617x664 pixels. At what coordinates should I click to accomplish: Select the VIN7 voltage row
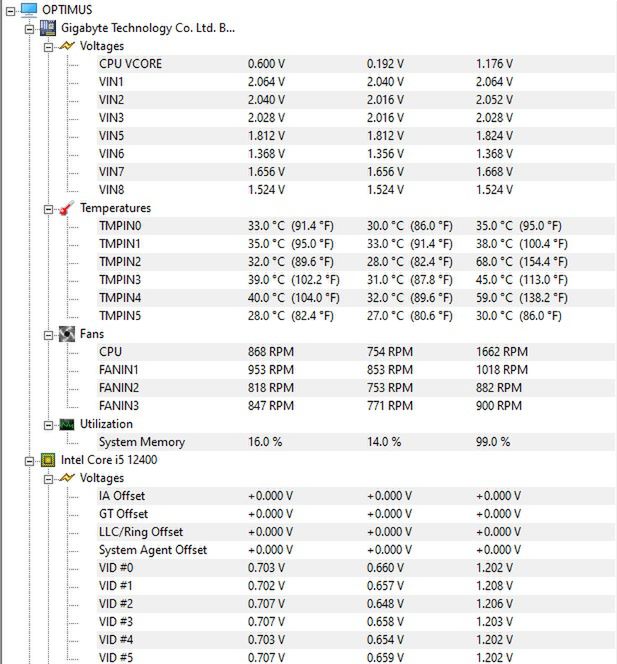click(356, 172)
